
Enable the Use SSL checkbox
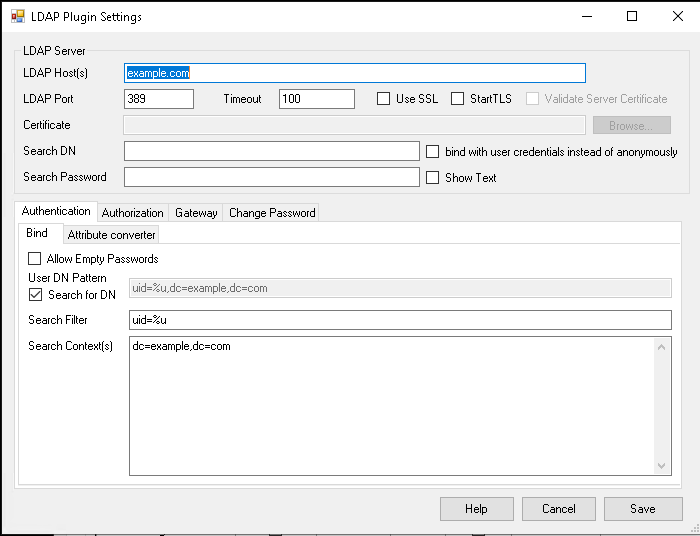384,99
